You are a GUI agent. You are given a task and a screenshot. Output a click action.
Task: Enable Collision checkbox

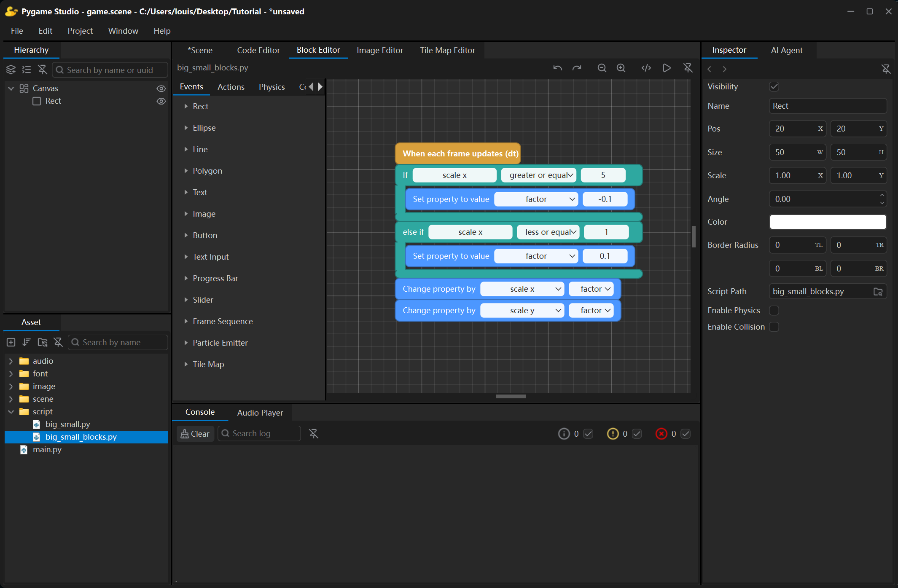click(x=774, y=327)
